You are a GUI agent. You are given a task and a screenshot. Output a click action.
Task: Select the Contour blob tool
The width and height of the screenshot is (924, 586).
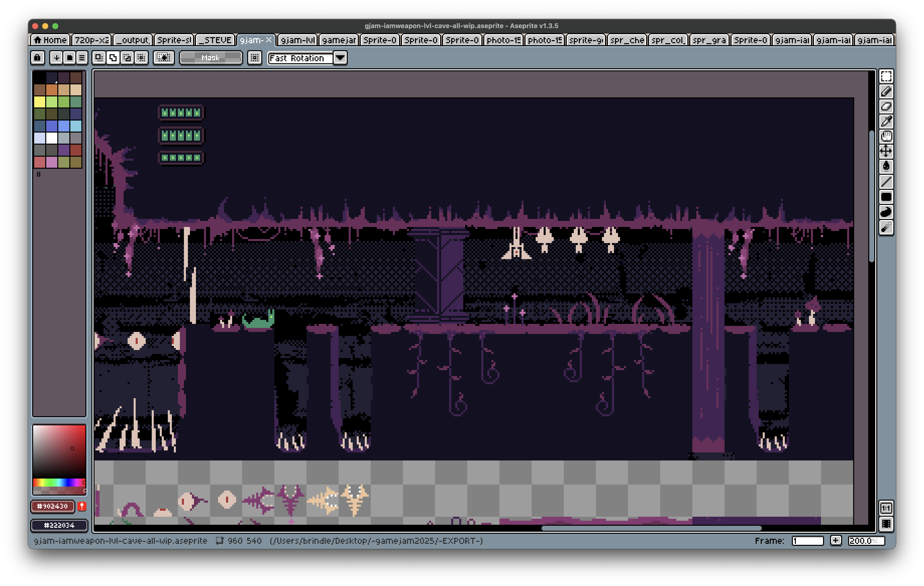(x=886, y=212)
